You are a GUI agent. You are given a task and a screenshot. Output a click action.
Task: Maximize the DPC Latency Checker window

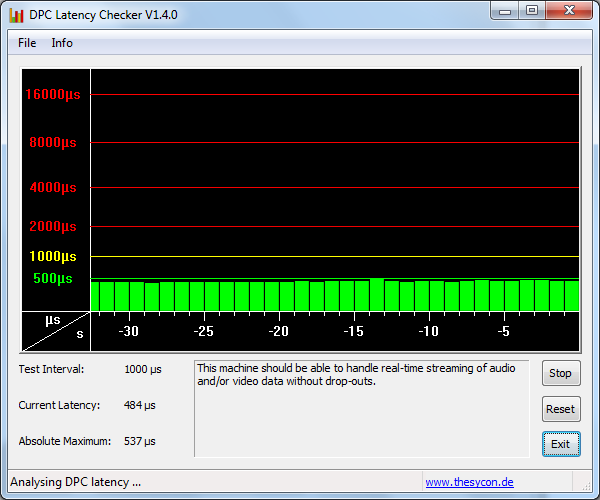(531, 11)
